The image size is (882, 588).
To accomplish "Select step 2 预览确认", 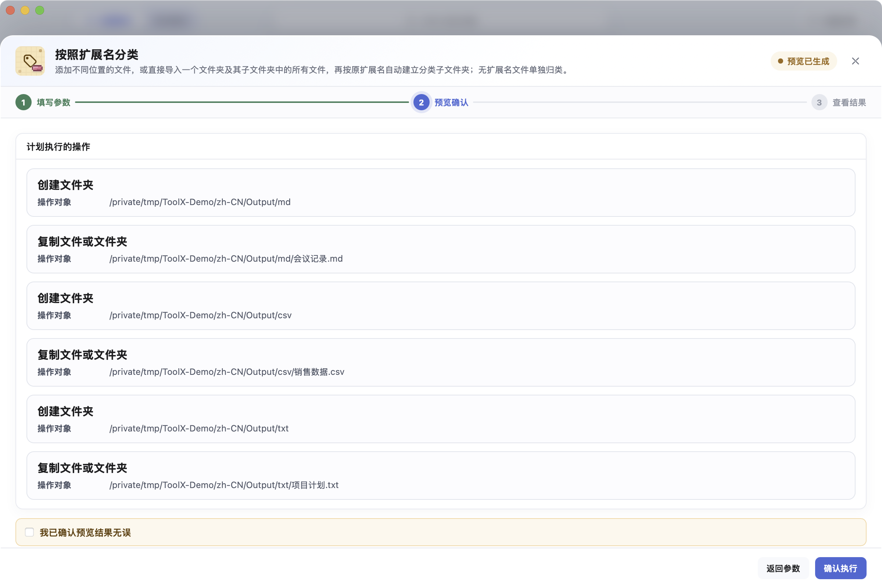I will tap(441, 103).
